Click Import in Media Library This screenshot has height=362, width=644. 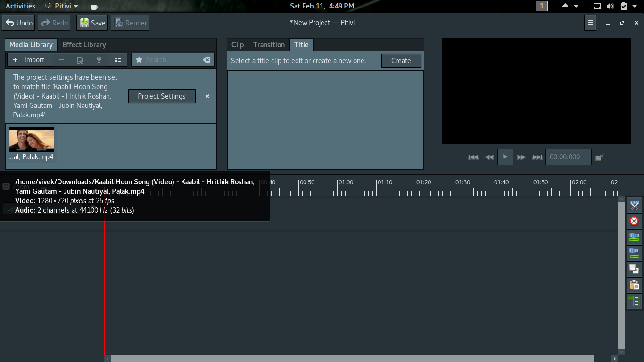29,60
